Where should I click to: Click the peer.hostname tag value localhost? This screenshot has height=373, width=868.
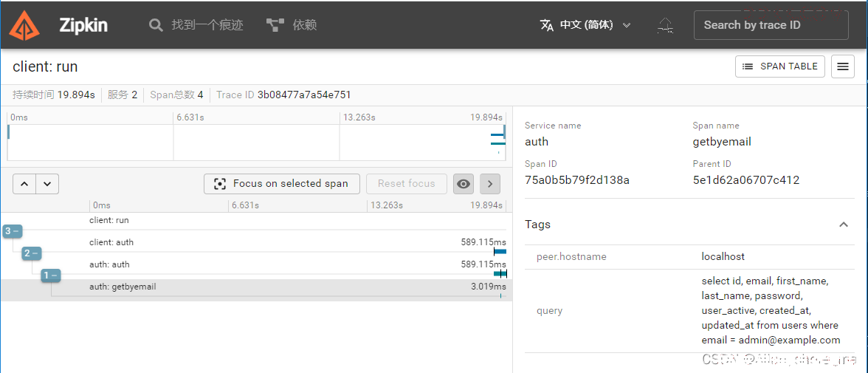click(723, 256)
